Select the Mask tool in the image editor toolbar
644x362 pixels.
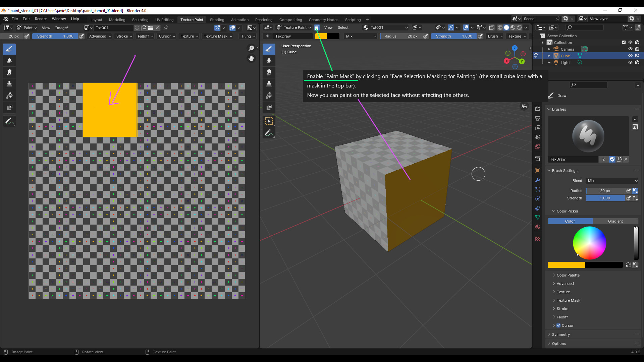pyautogui.click(x=9, y=108)
